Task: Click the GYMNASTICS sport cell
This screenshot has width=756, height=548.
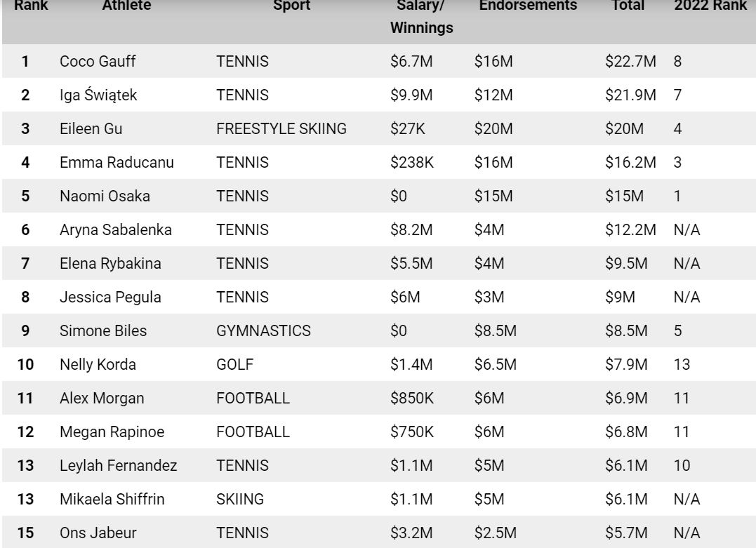Action: (263, 330)
